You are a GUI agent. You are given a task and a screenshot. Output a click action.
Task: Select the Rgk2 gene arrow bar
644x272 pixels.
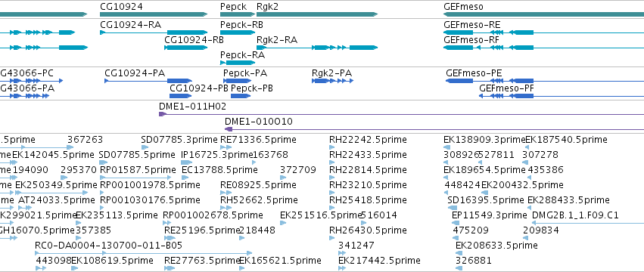317,14
